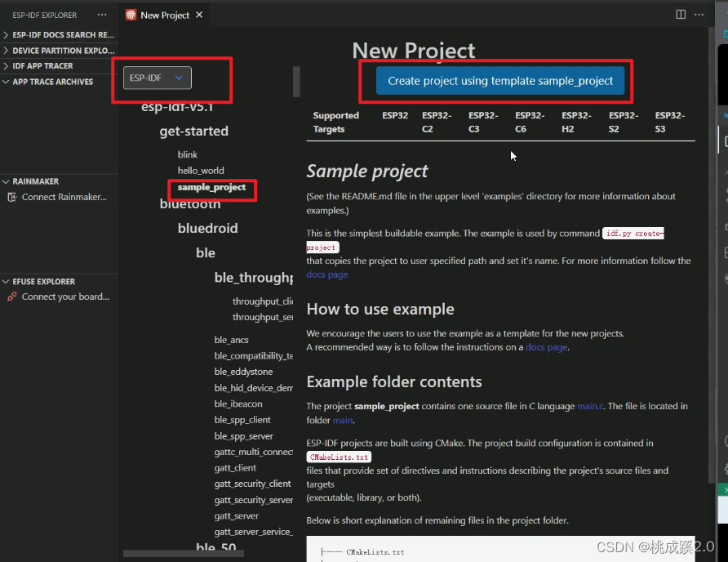Click the Espressif icon on New Project tab
This screenshot has width=728, height=562.
tap(131, 15)
